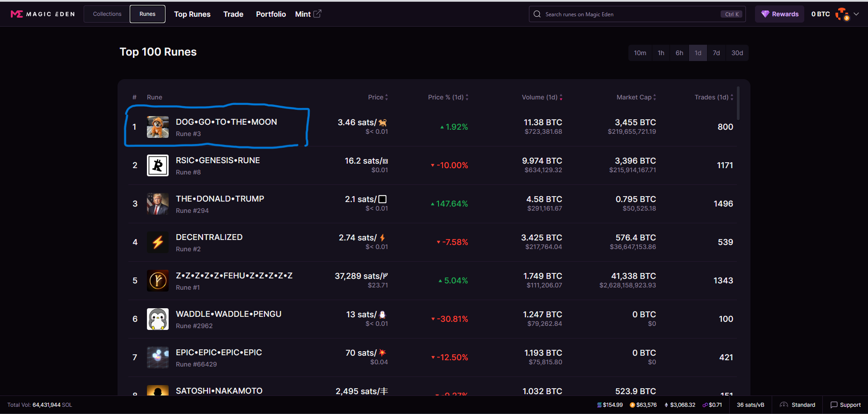
Task: Open SATOSHI•NAKAMOTO rune link
Action: [x=219, y=391]
